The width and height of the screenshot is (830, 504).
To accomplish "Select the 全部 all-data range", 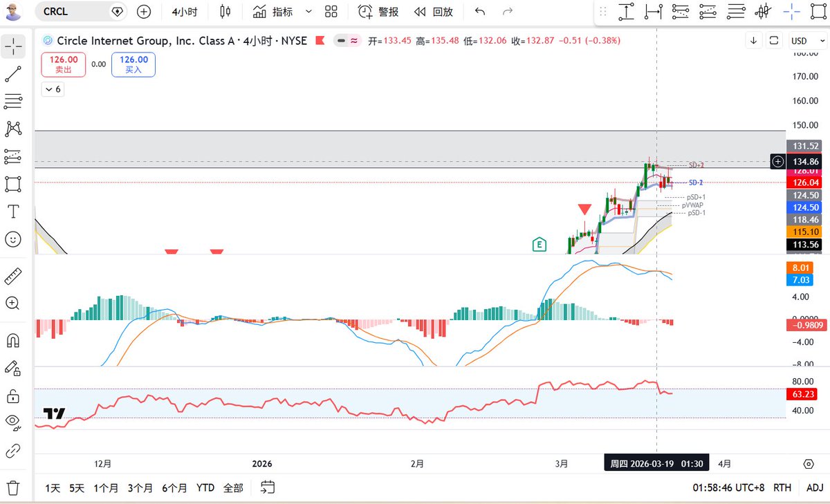I will 233,488.
